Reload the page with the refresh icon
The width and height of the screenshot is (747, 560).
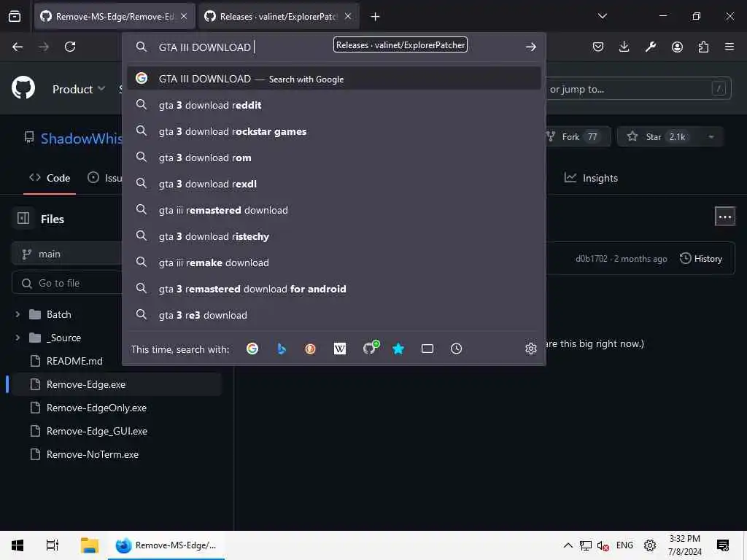point(70,47)
